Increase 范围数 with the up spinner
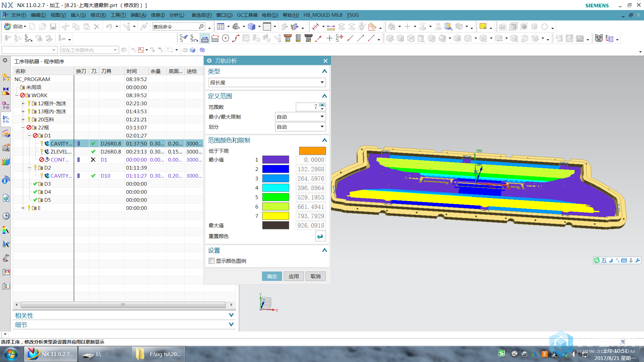The height and width of the screenshot is (362, 644). point(322,105)
